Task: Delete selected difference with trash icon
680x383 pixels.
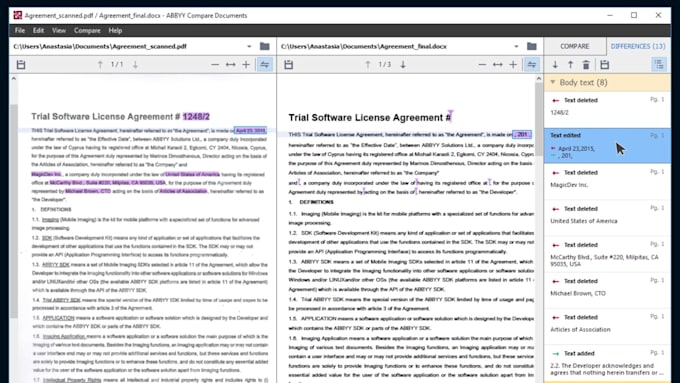Action: (586, 65)
